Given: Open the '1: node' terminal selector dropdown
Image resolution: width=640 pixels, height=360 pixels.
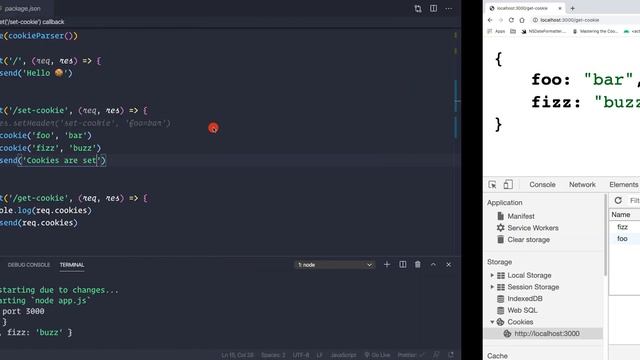Looking at the screenshot, I should pos(334,265).
